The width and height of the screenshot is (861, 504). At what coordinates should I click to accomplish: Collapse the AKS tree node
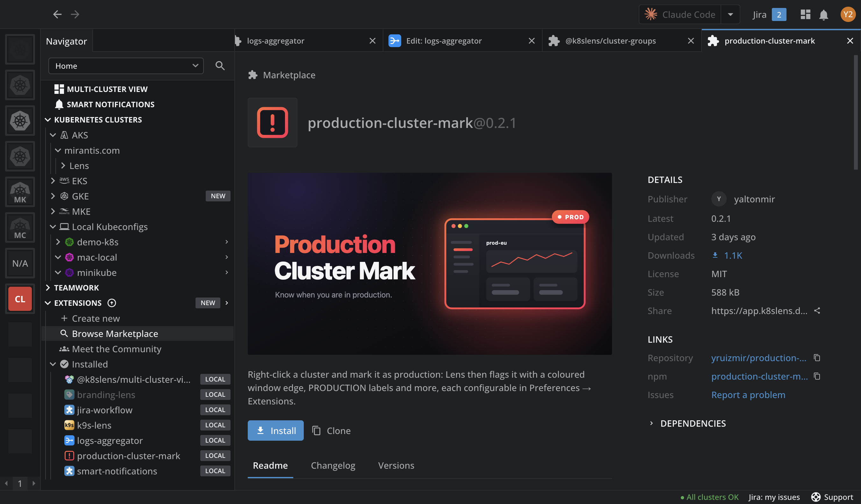(x=53, y=135)
